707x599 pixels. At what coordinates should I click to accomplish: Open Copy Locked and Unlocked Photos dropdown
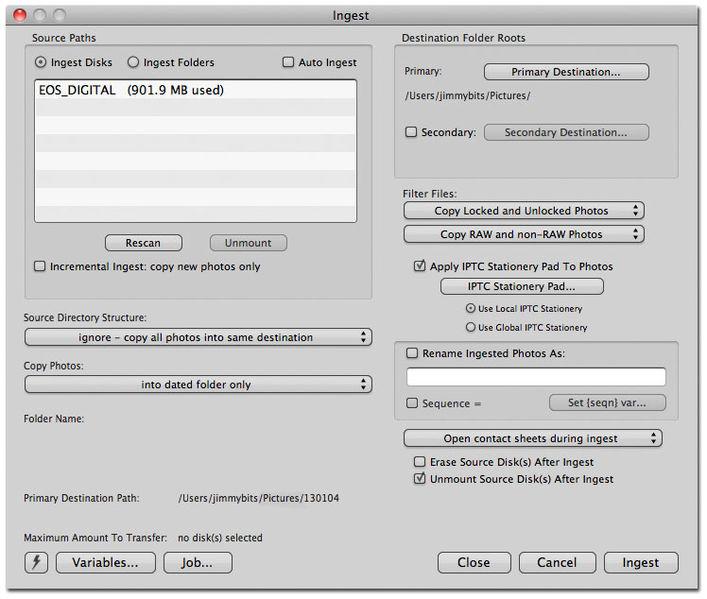[524, 211]
